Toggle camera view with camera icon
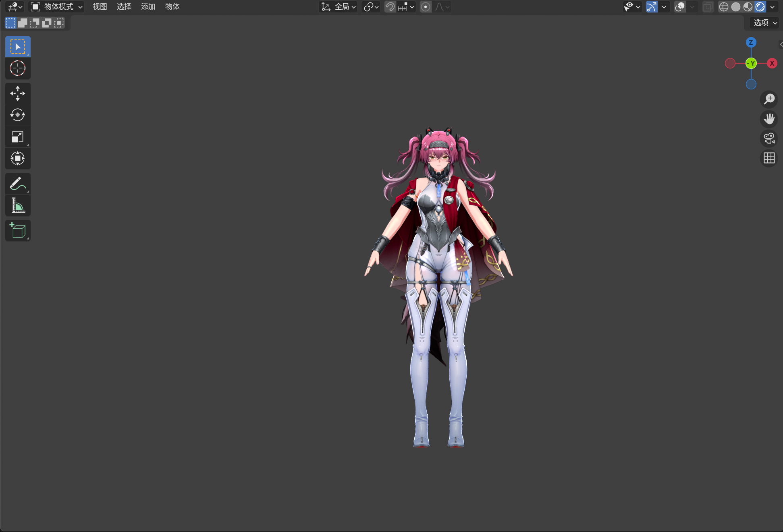The image size is (783, 532). (x=769, y=139)
